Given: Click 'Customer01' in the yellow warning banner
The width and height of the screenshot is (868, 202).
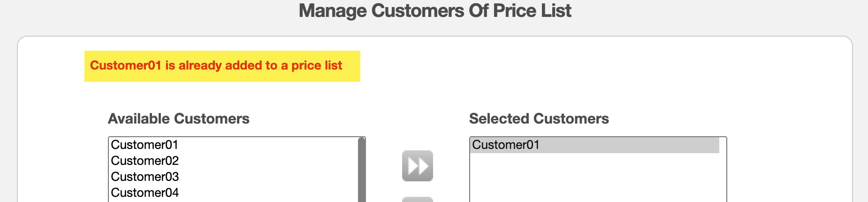Looking at the screenshot, I should pos(125,65).
